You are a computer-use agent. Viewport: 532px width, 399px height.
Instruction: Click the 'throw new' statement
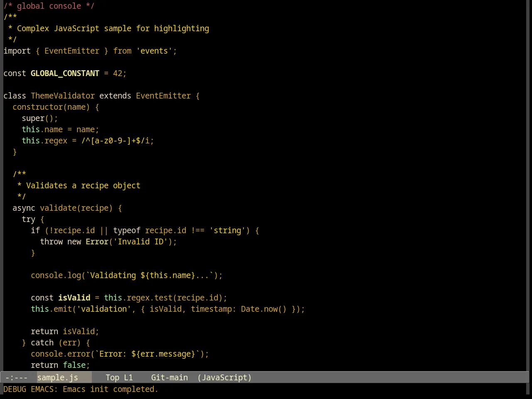tap(60, 241)
